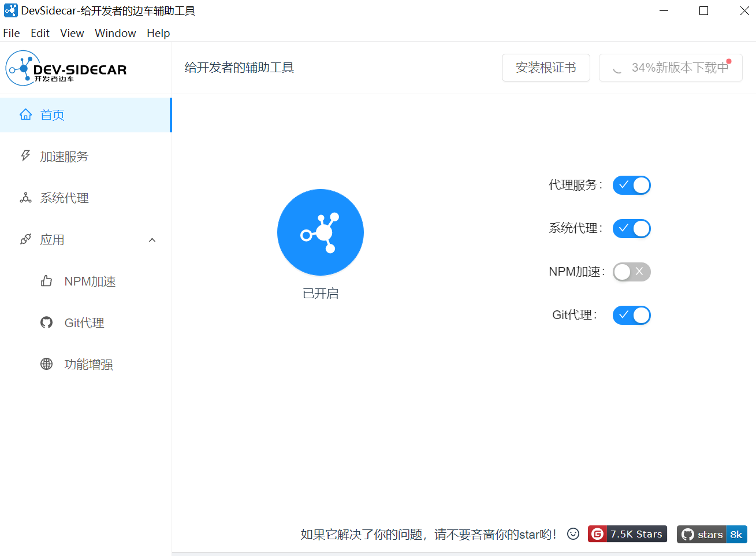Open NPM加速 via the thumbs-up icon

(46, 281)
